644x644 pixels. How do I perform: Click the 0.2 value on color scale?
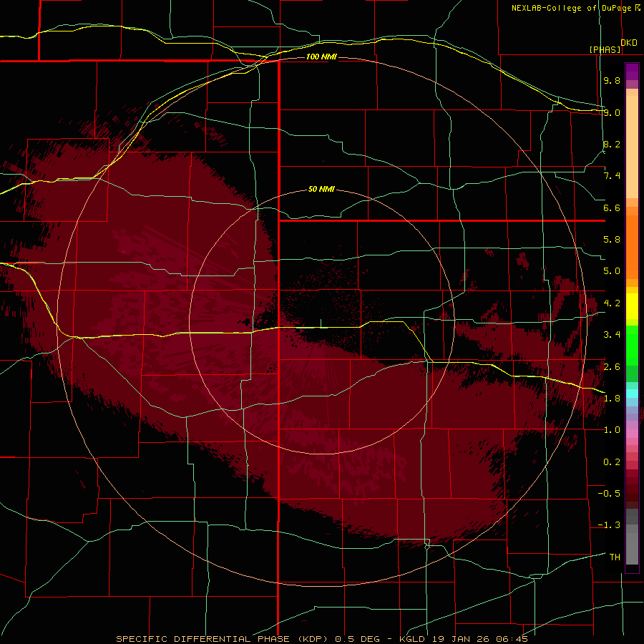612,462
